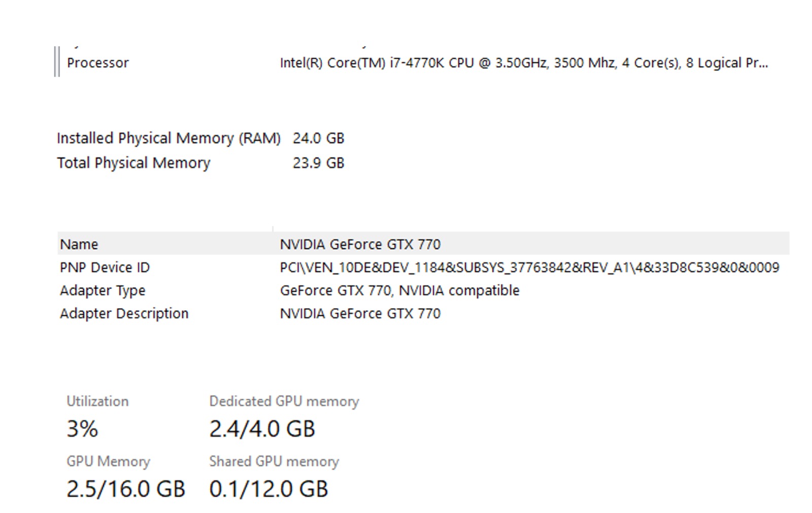This screenshot has width=812, height=513.
Task: Click the GeForce GTX 770, NVIDIA compatible value
Action: 399,290
